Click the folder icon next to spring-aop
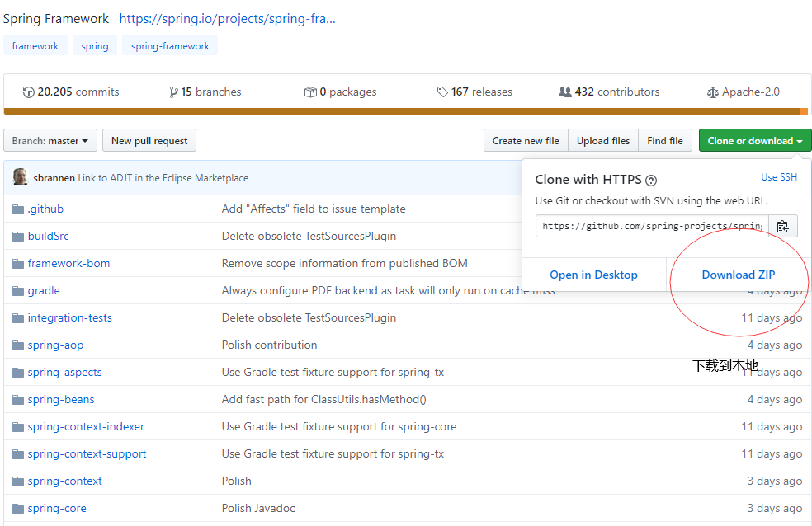 pos(18,345)
